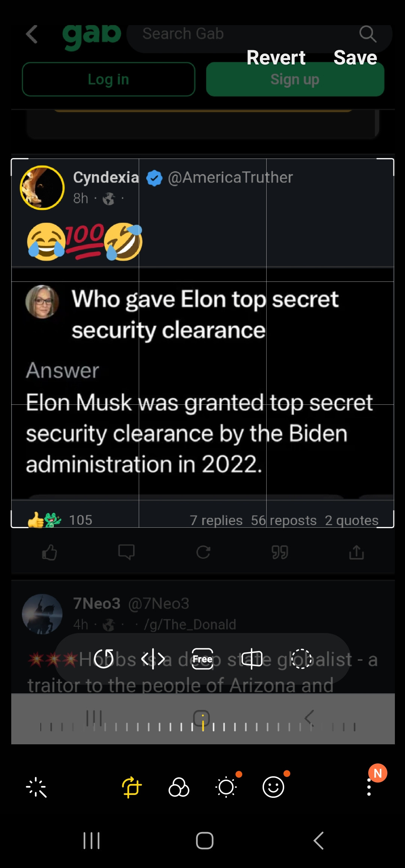Screen dimensions: 405x868
Task: Open the Free aspect ratio selector
Action: pyautogui.click(x=202, y=658)
